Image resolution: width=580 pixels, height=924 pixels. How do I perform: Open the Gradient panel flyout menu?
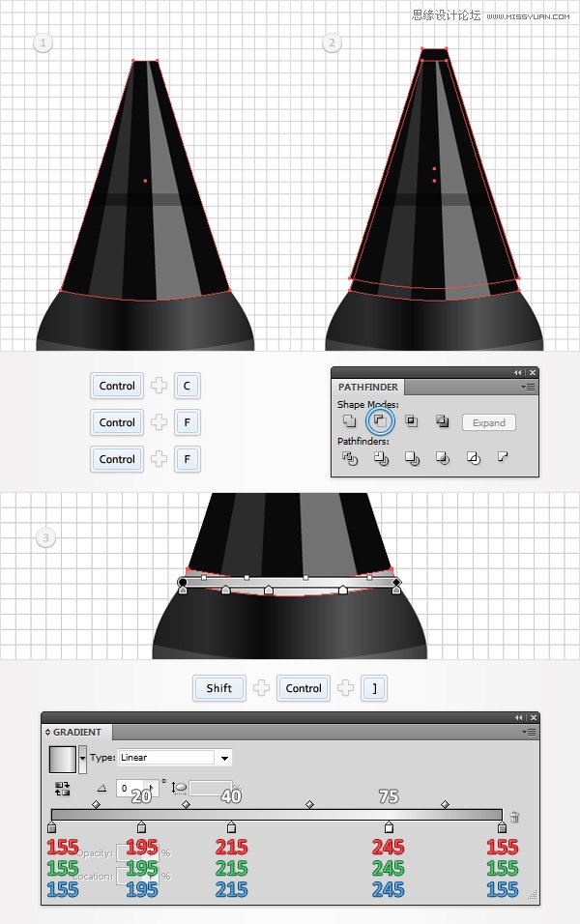(529, 732)
